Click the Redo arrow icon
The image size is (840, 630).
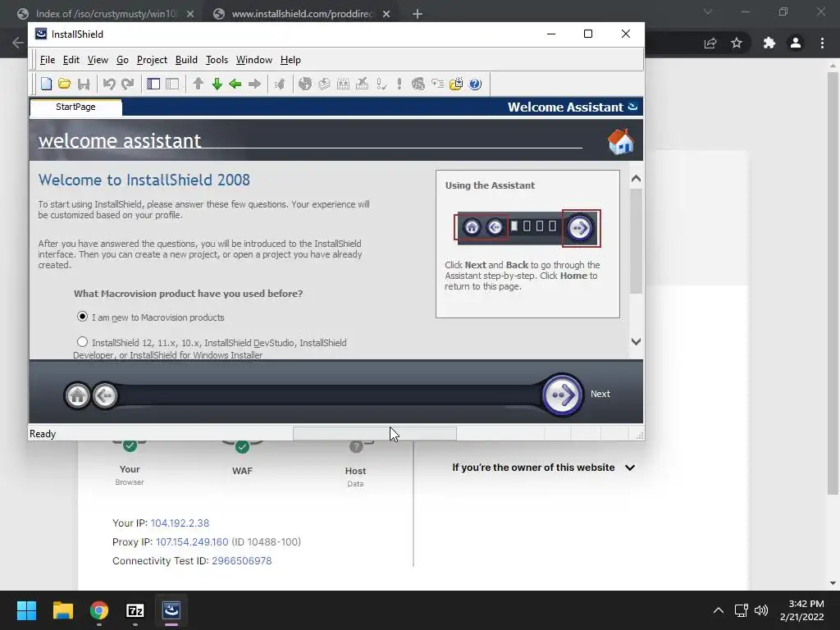coord(127,84)
